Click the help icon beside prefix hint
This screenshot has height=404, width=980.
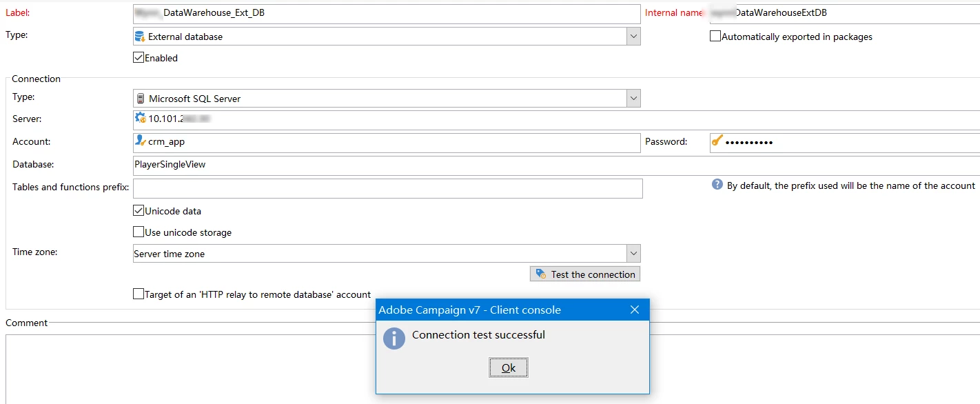coord(717,185)
